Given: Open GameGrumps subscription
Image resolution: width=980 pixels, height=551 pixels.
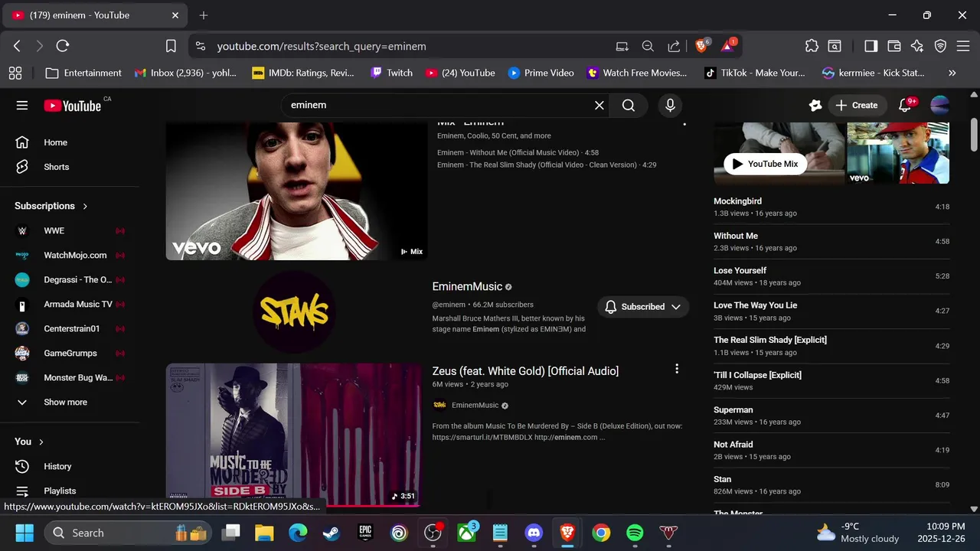Looking at the screenshot, I should tap(70, 353).
